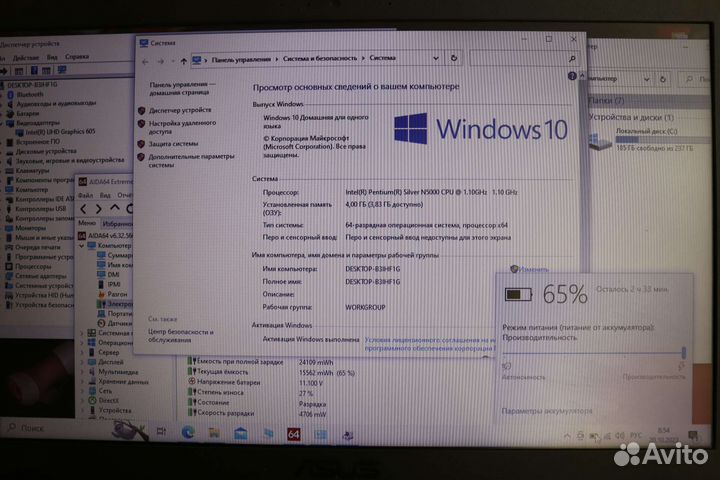Select Bluetooth category in Device Manager

pos(30,95)
